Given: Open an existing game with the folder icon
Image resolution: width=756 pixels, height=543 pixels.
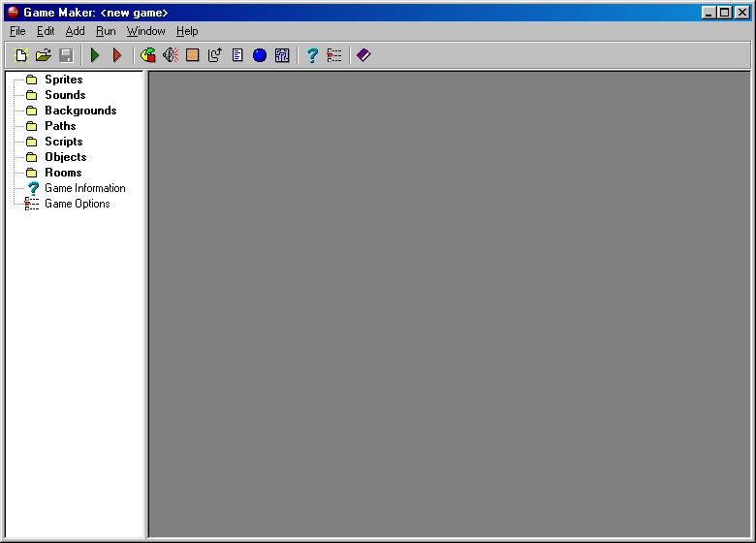Looking at the screenshot, I should (44, 55).
